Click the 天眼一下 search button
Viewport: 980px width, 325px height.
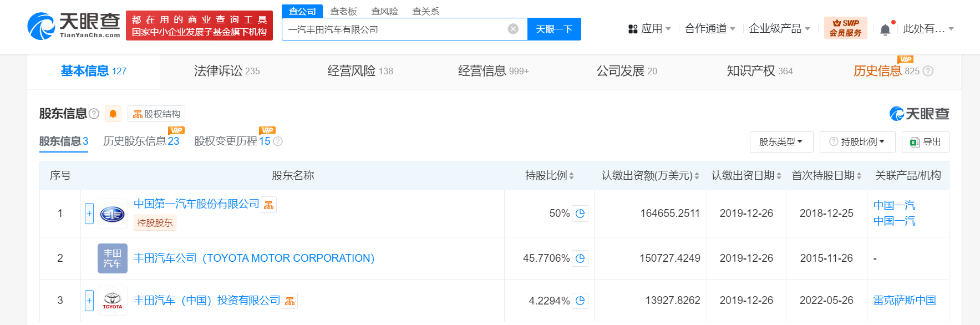[x=554, y=29]
